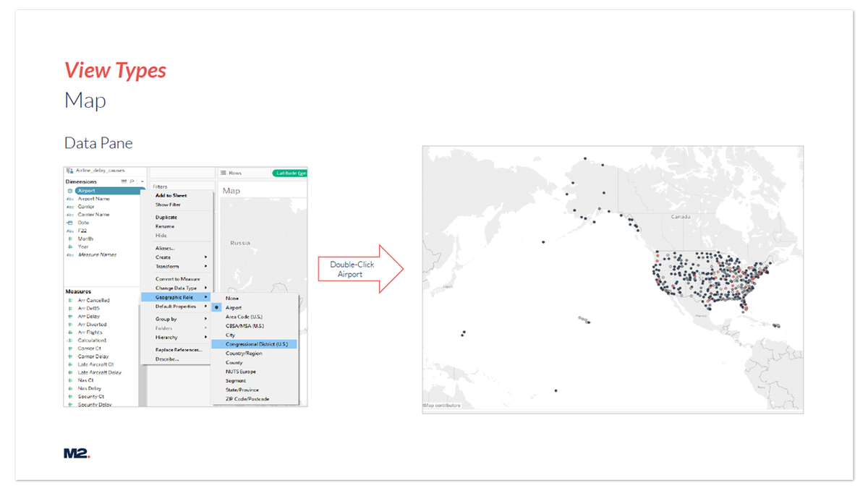Click the Abc type icon beside Carrier
The width and height of the screenshot is (868, 488).
pyautogui.click(x=70, y=207)
